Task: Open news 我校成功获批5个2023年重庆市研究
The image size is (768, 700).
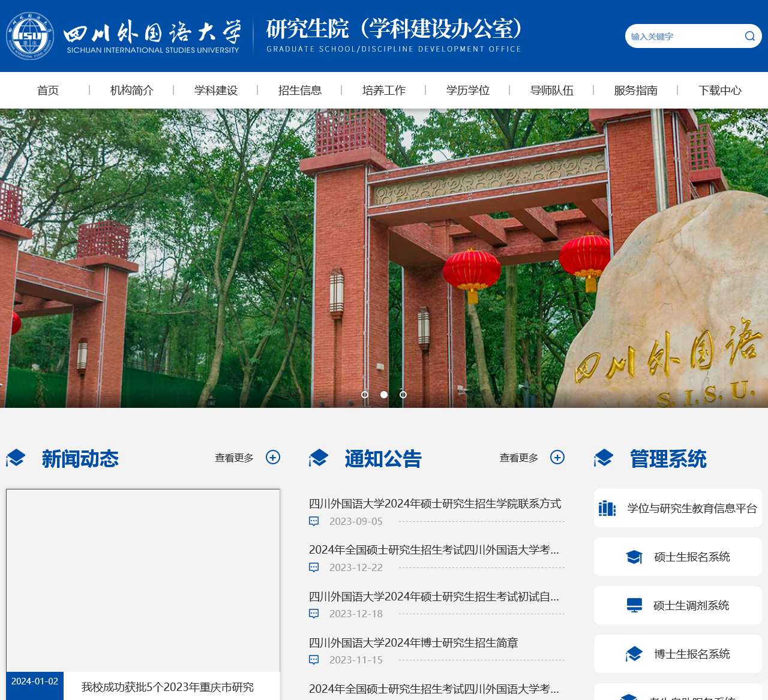Action: [167, 687]
